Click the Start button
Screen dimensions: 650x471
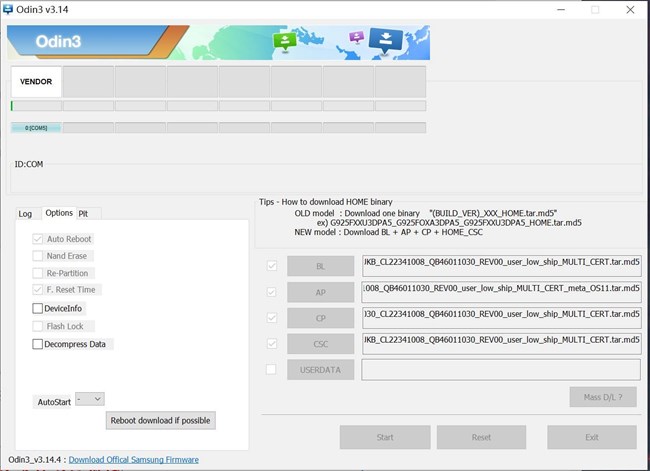tap(385, 437)
